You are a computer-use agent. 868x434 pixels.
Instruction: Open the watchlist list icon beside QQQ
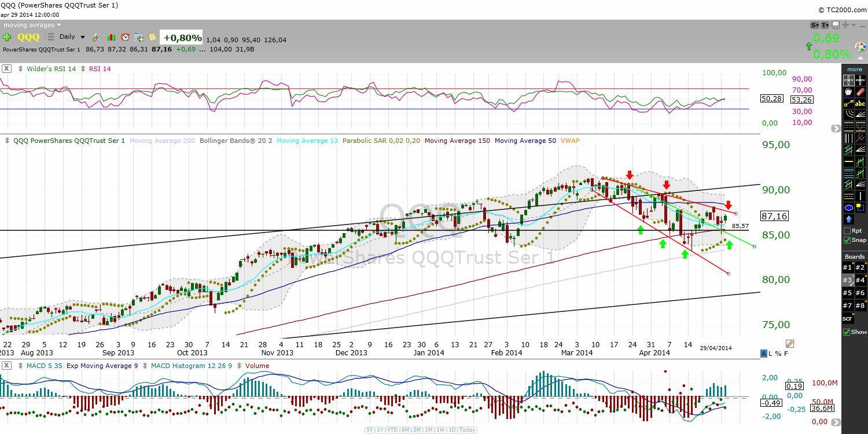(x=50, y=37)
